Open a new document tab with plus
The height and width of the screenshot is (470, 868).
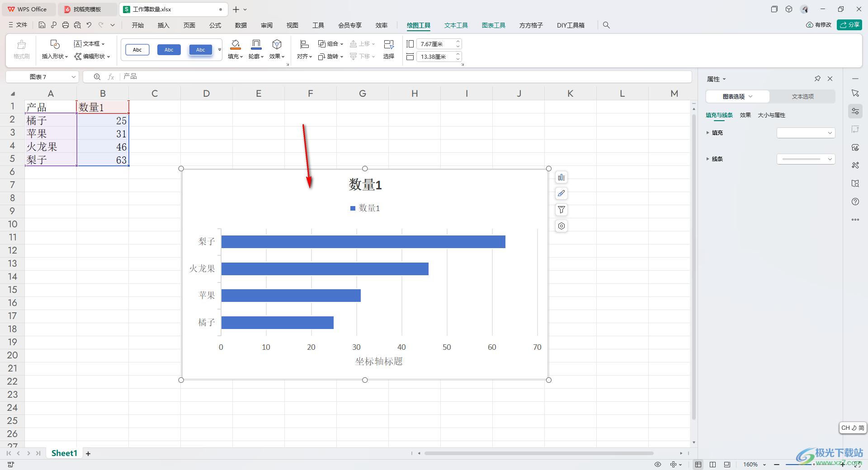click(x=236, y=9)
